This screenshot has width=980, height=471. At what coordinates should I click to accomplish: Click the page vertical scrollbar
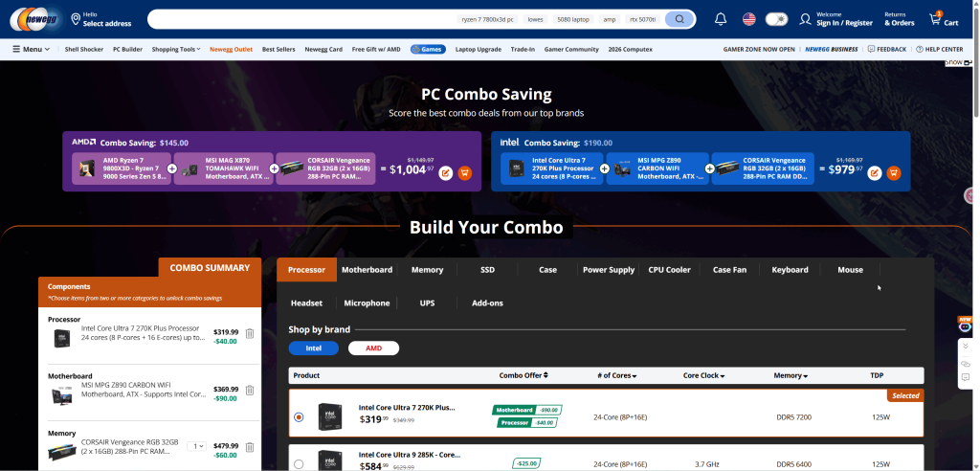click(975, 62)
